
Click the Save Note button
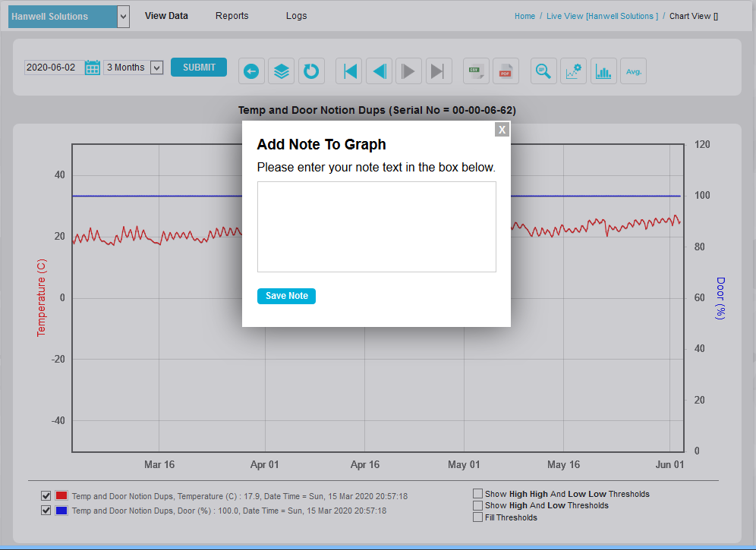point(286,296)
